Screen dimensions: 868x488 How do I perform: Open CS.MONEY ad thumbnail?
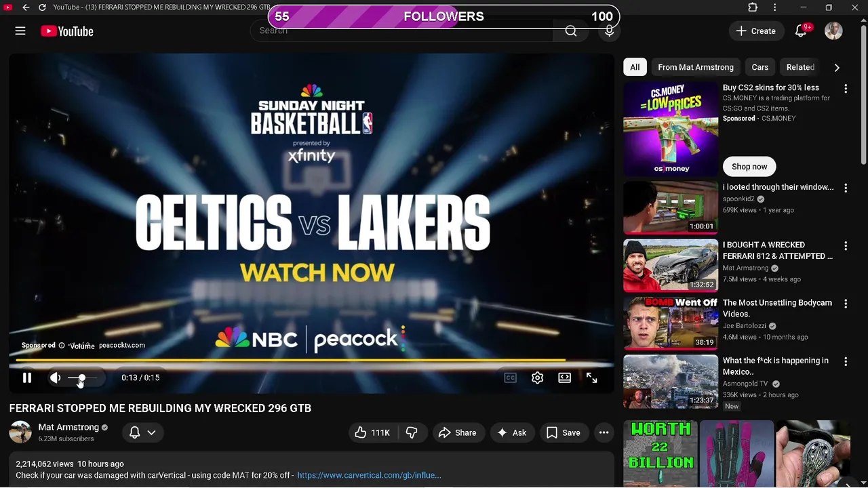click(x=671, y=129)
